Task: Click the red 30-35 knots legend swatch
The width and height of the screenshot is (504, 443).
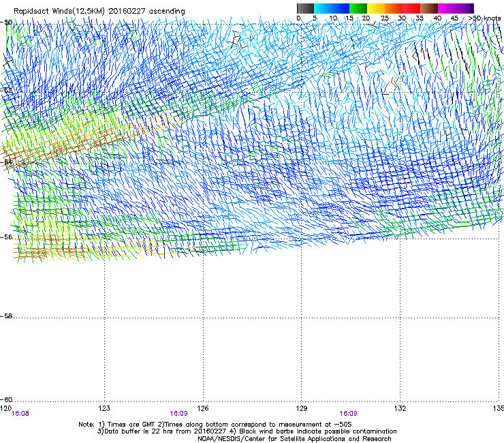Action: 411,8
